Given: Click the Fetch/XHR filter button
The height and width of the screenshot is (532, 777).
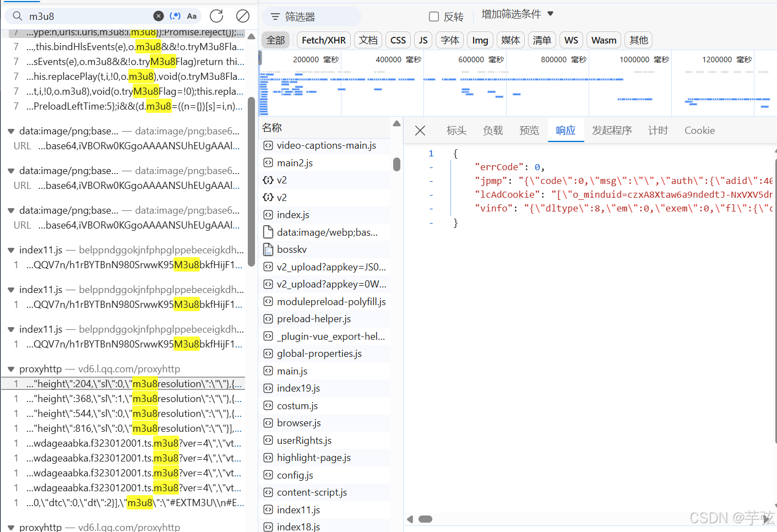Looking at the screenshot, I should click(x=323, y=40).
